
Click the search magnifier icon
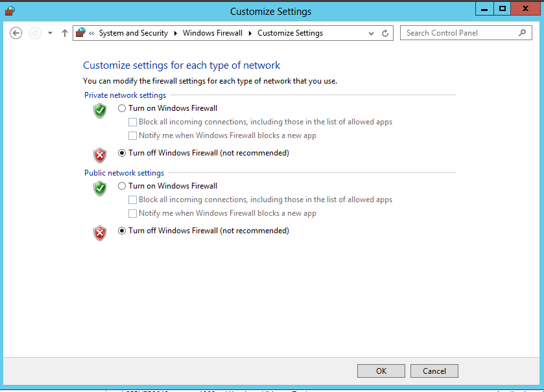pyautogui.click(x=522, y=33)
